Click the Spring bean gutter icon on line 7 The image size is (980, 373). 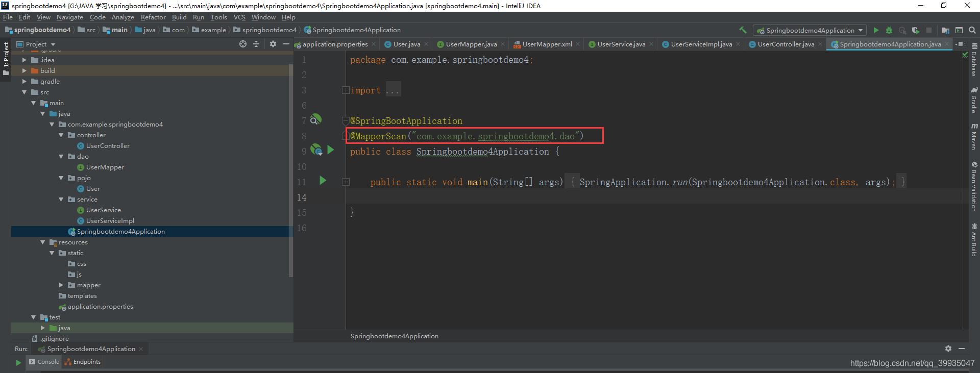click(x=316, y=119)
